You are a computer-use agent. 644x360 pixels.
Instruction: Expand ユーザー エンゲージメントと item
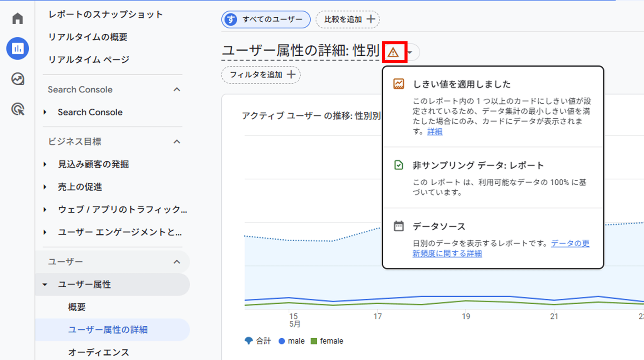45,232
